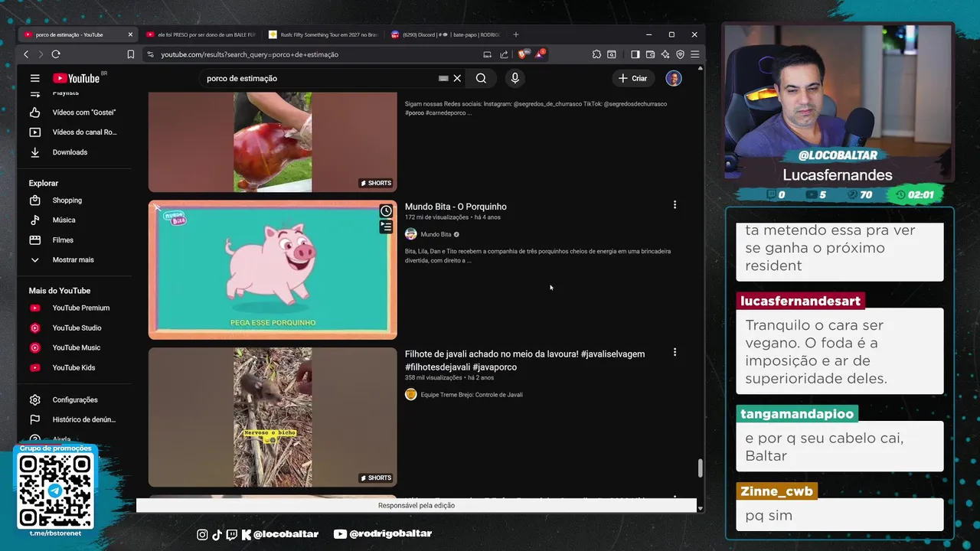Open a new browser tab
Screen dimensions: 980x551
(516, 34)
